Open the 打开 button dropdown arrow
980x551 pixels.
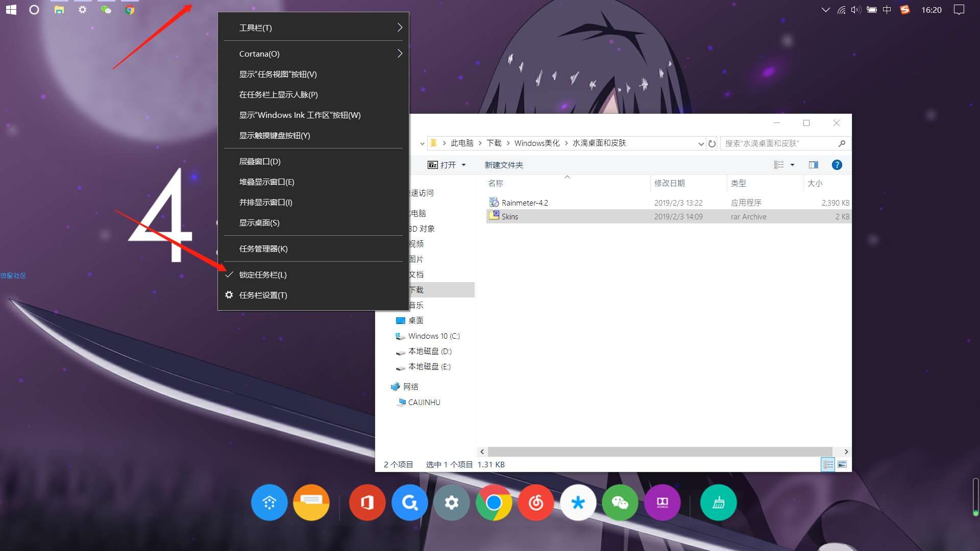(463, 165)
